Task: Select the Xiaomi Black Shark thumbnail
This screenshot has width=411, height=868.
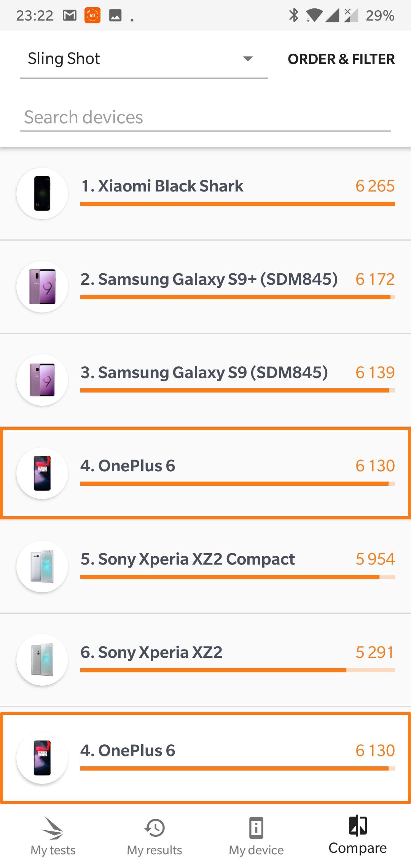Action: 42,193
